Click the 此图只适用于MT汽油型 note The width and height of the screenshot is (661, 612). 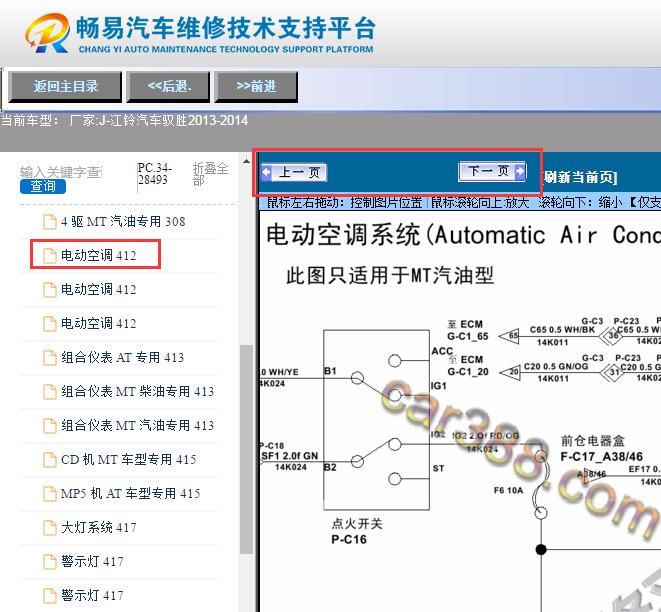click(x=390, y=275)
